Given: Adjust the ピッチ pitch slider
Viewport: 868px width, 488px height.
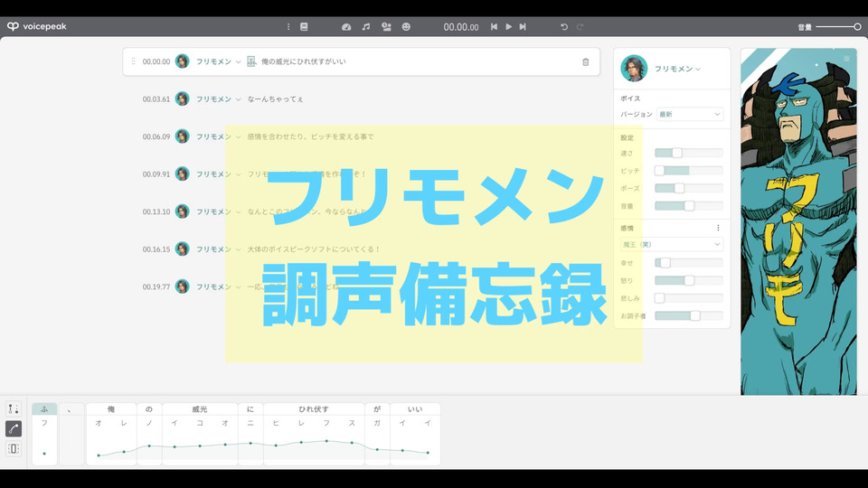Looking at the screenshot, I should tap(689, 171).
